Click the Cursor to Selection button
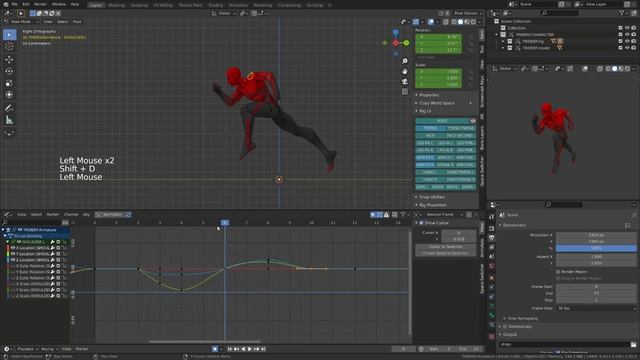The image size is (640, 360). click(x=445, y=247)
